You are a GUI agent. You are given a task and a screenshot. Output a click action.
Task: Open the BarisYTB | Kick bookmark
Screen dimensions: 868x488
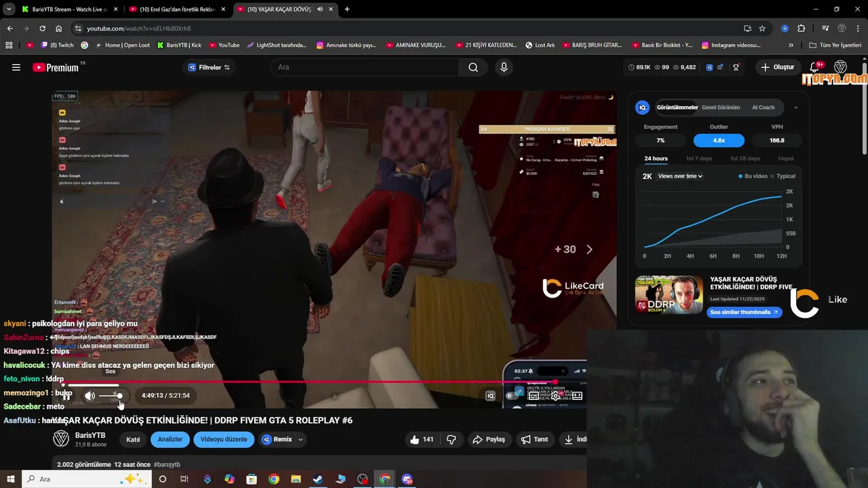point(179,45)
